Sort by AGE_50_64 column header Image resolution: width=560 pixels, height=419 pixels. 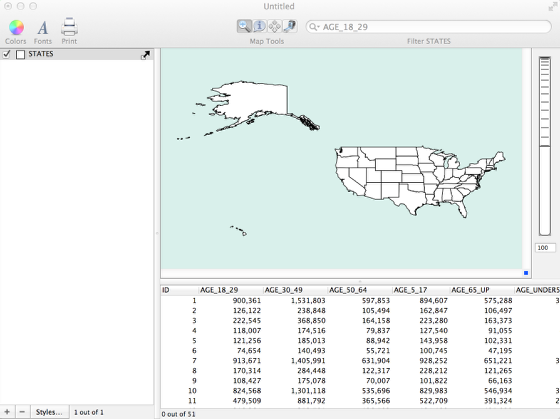360,290
